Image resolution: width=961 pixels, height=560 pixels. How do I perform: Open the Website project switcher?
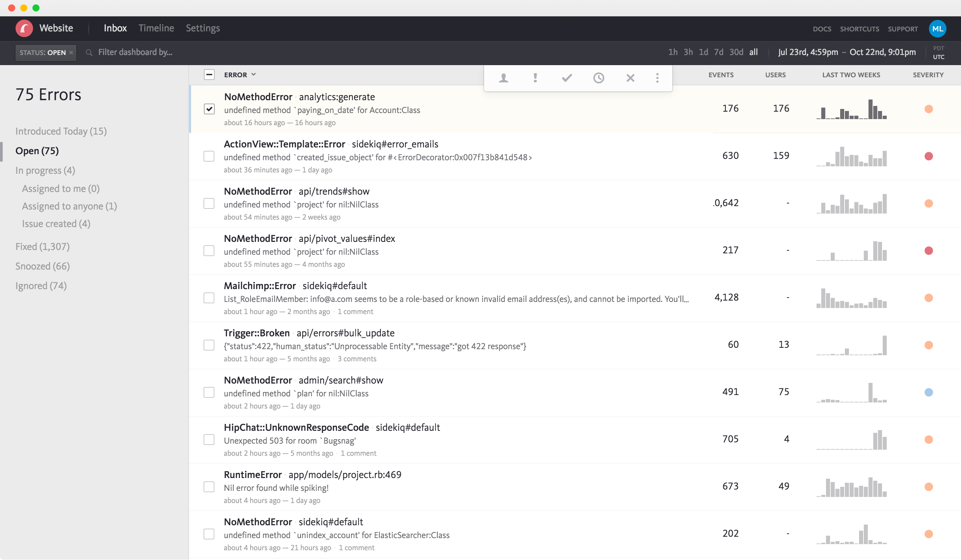pos(56,28)
